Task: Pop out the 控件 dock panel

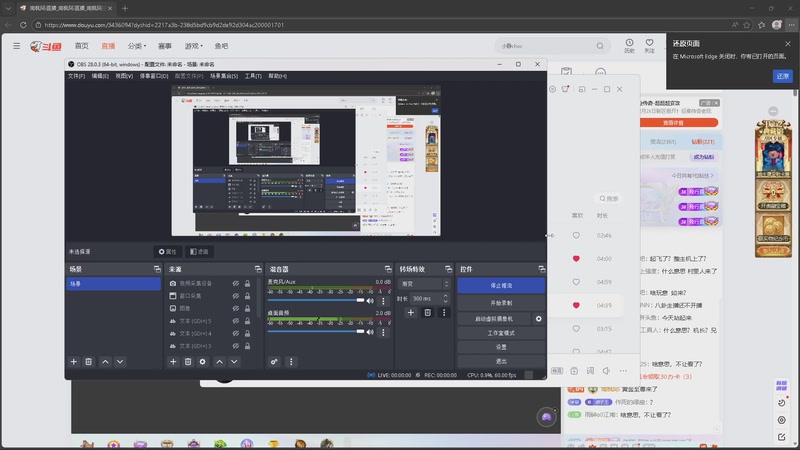Action: click(x=541, y=269)
